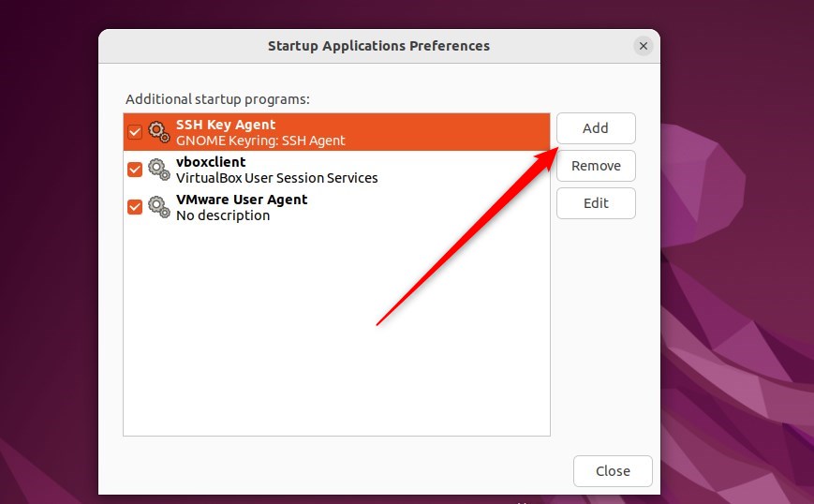Click the Startup Applications Preferences title bar
This screenshot has width=814, height=504.
pyautogui.click(x=378, y=46)
